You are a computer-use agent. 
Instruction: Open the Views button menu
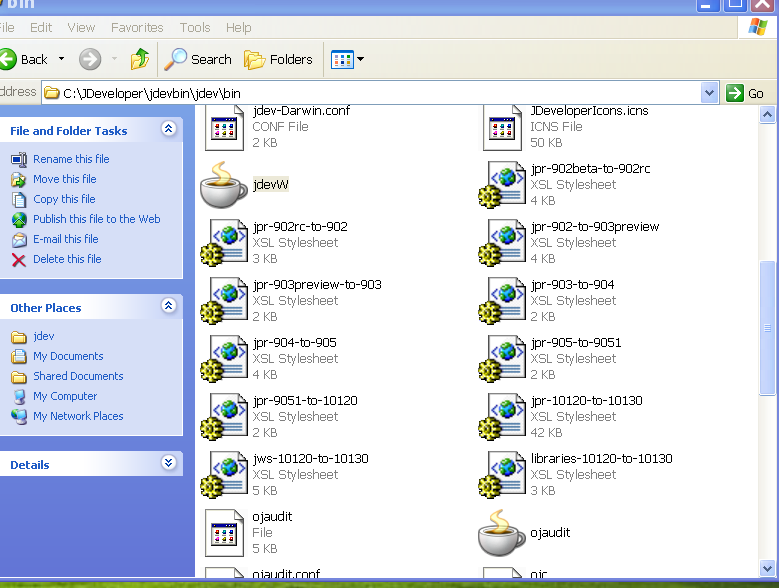pos(347,60)
